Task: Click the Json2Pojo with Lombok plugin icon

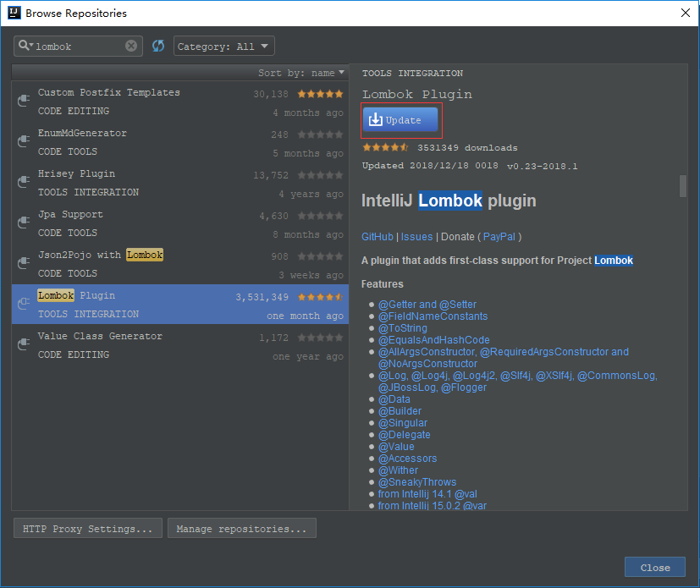Action: [x=23, y=263]
